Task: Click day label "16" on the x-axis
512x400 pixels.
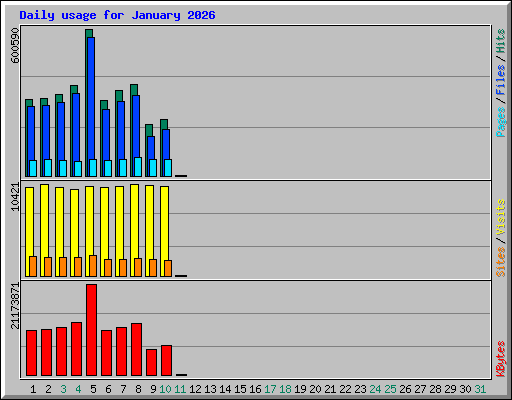Action: pyautogui.click(x=255, y=389)
